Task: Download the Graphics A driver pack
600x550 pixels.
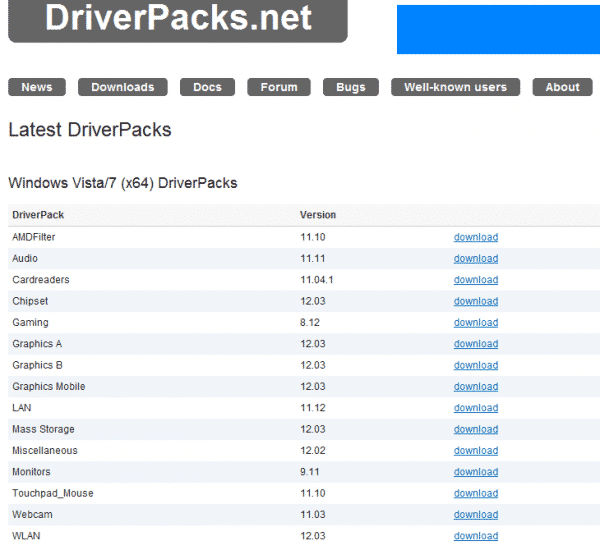Action: point(475,344)
